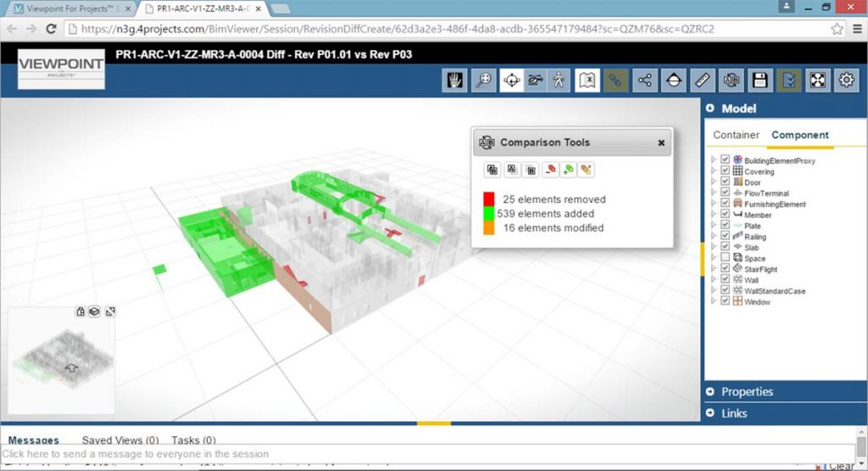This screenshot has height=471, width=868.
Task: Open the Messages tab
Action: pos(33,440)
